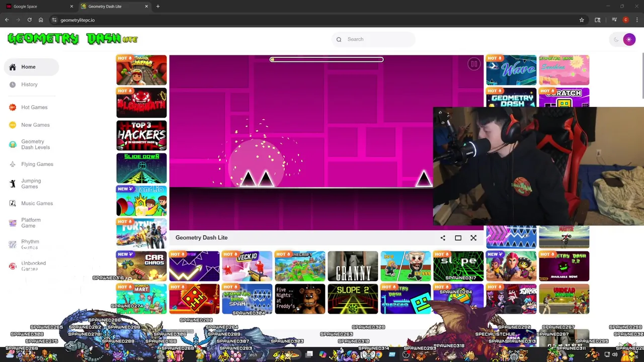Open the Slope 2 game thumbnail
This screenshot has height=362, width=644.
[353, 299]
